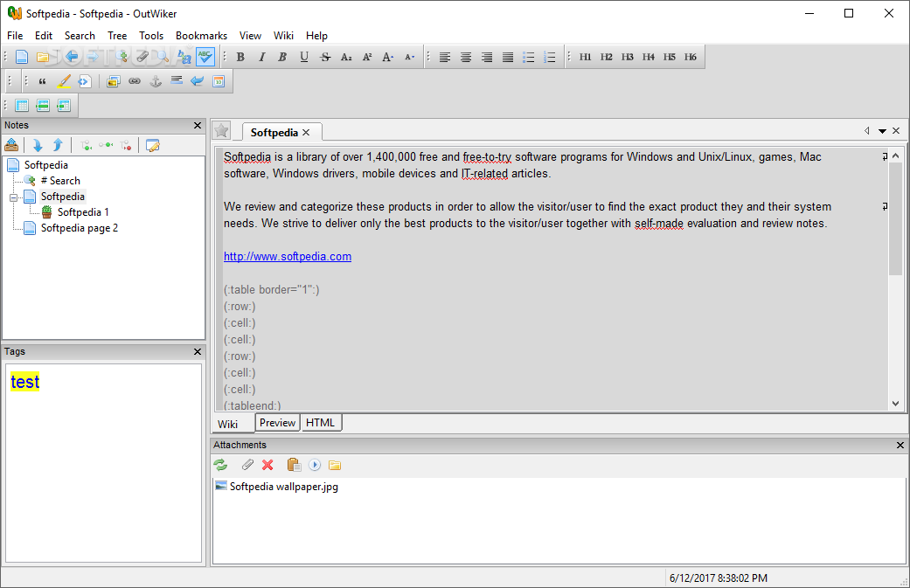Collapse the Softpedia tree node
Screen dimensions: 910x588
pyautogui.click(x=13, y=197)
